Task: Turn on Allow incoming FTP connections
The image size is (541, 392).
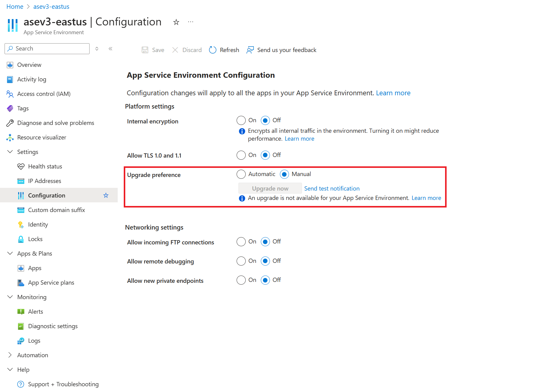Action: click(241, 242)
